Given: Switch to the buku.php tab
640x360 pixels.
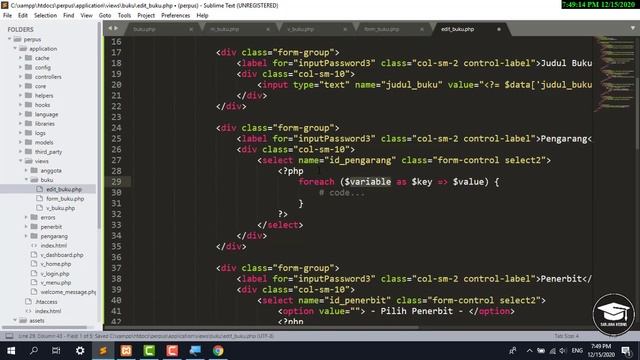Looking at the screenshot, I should (x=162, y=29).
